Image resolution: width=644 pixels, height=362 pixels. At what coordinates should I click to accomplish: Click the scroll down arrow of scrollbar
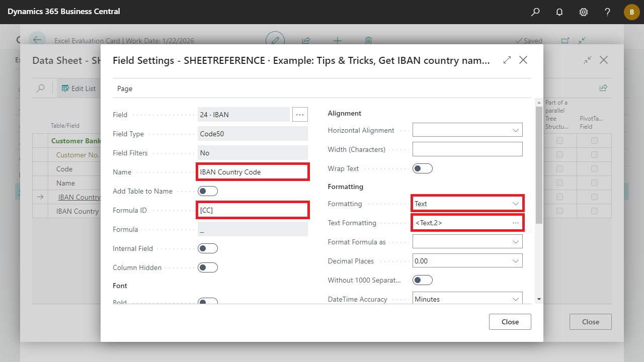pyautogui.click(x=539, y=299)
